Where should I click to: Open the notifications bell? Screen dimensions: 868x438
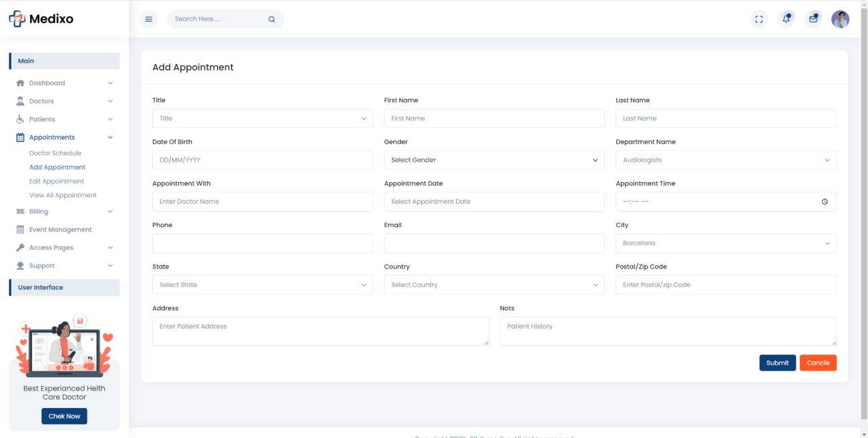(786, 19)
